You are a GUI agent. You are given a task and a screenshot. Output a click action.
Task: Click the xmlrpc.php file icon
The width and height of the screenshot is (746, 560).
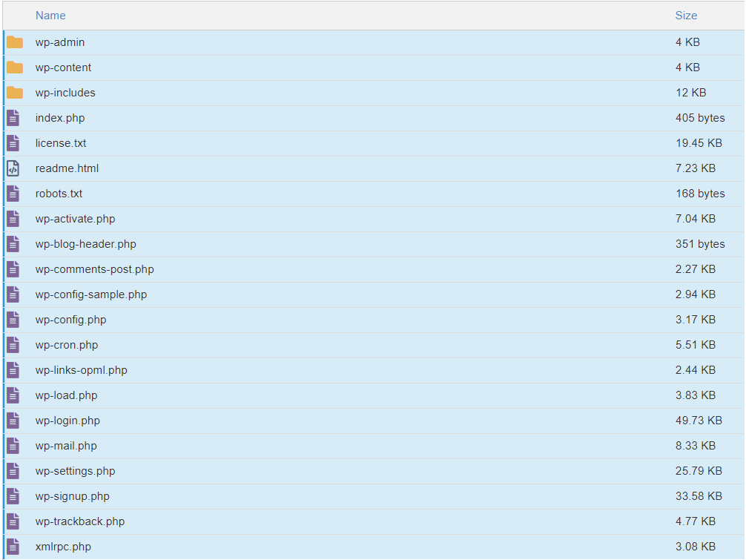[x=13, y=547]
